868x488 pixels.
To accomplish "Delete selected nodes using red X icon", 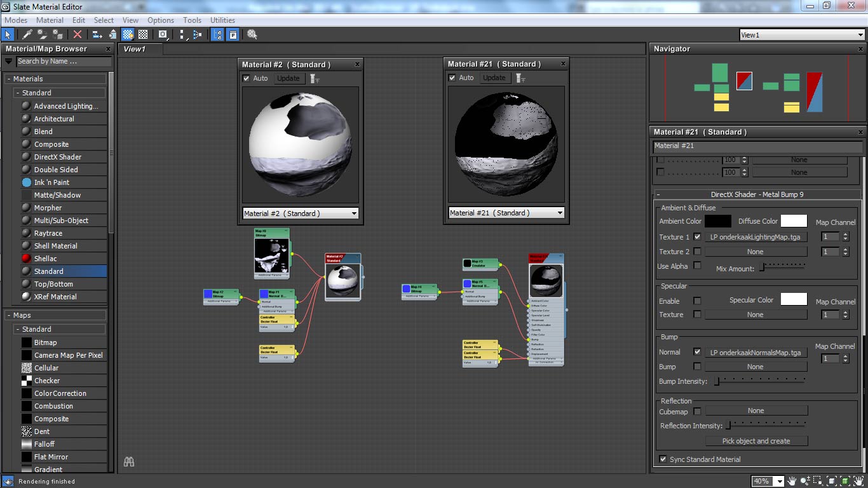I will pyautogui.click(x=78, y=34).
